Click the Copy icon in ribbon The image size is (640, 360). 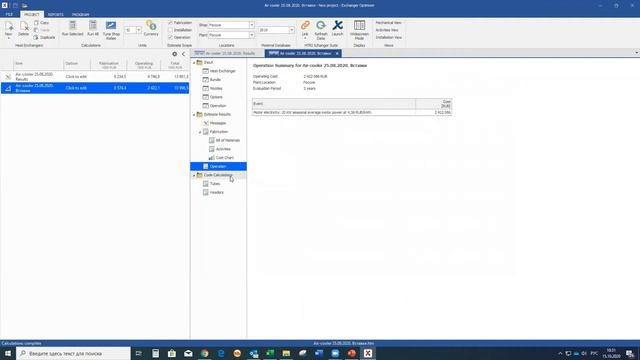(36, 23)
